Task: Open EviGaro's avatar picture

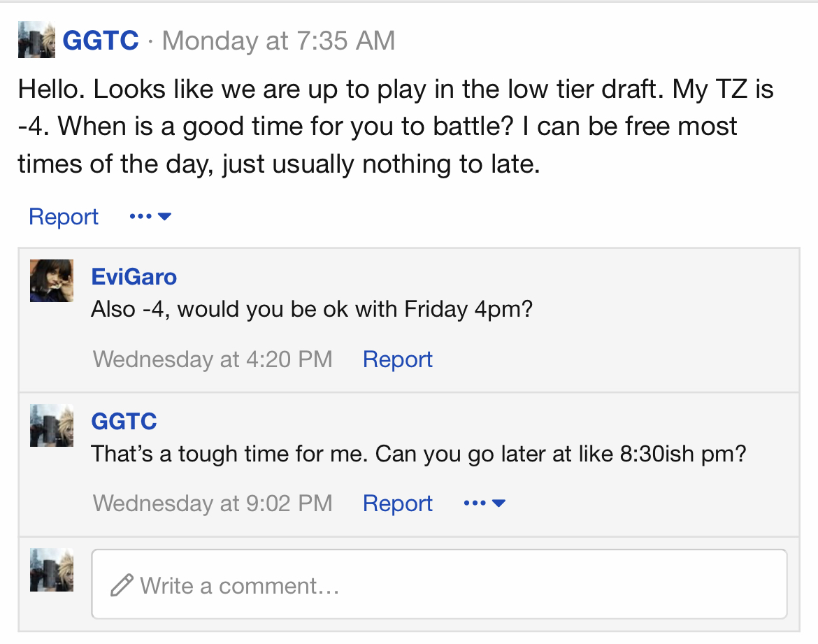Action: 52,281
